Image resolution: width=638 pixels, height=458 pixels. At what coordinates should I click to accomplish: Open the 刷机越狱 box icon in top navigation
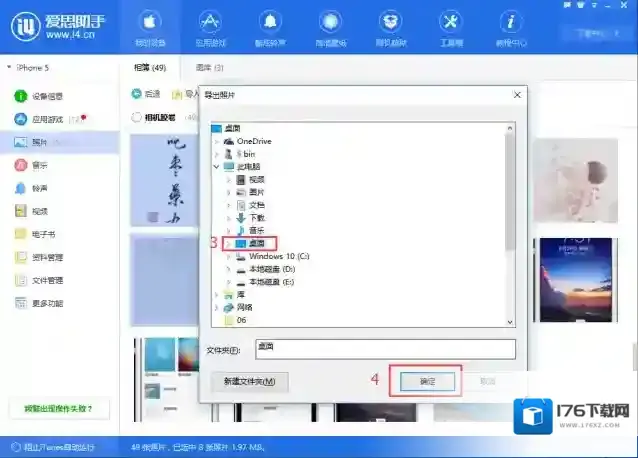(391, 22)
